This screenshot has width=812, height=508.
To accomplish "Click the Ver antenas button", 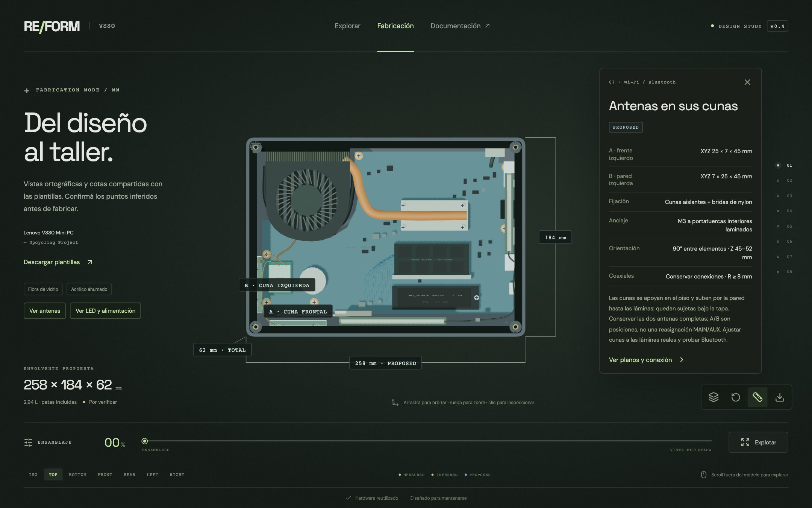I will coord(45,311).
